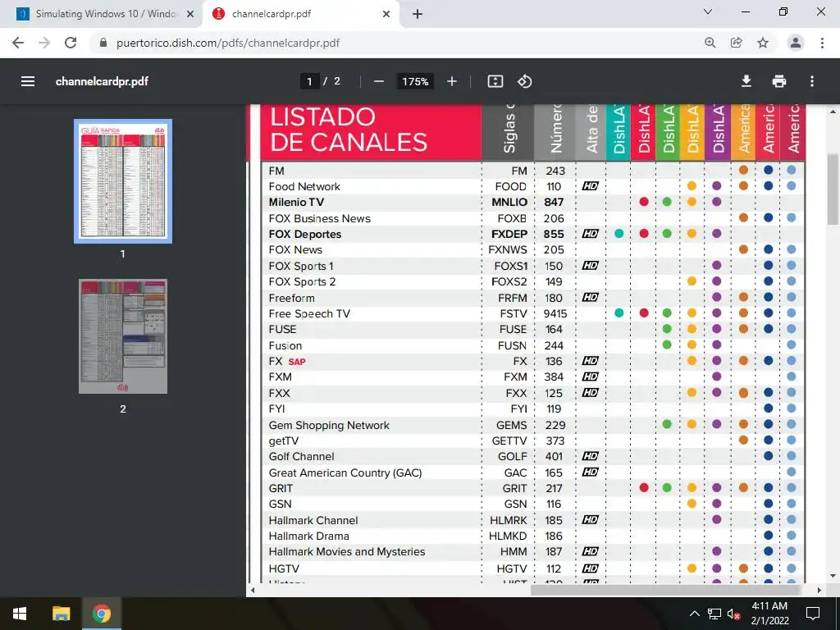Screen dimensions: 840x630
Task: Click the address bar URL
Action: point(228,43)
